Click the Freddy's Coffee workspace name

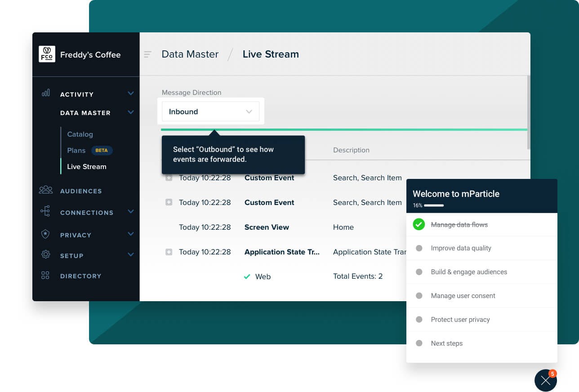(90, 55)
